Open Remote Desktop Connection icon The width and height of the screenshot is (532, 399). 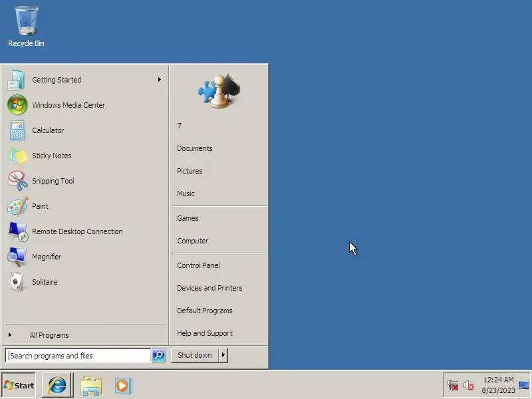(x=18, y=231)
